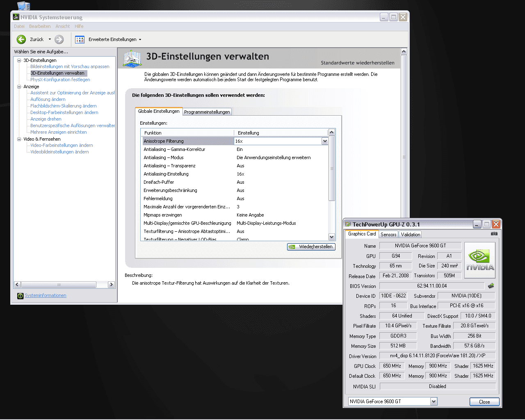Viewport: 525px width, 420px height.
Task: Select the Mipmaps erzwingen row
Action: pyautogui.click(x=235, y=215)
